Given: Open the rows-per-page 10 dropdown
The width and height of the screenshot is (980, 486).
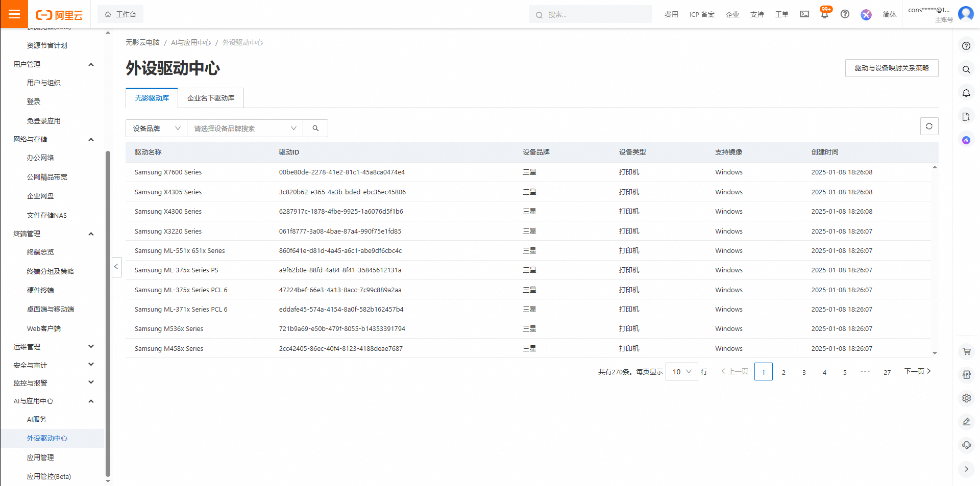Looking at the screenshot, I should [682, 372].
